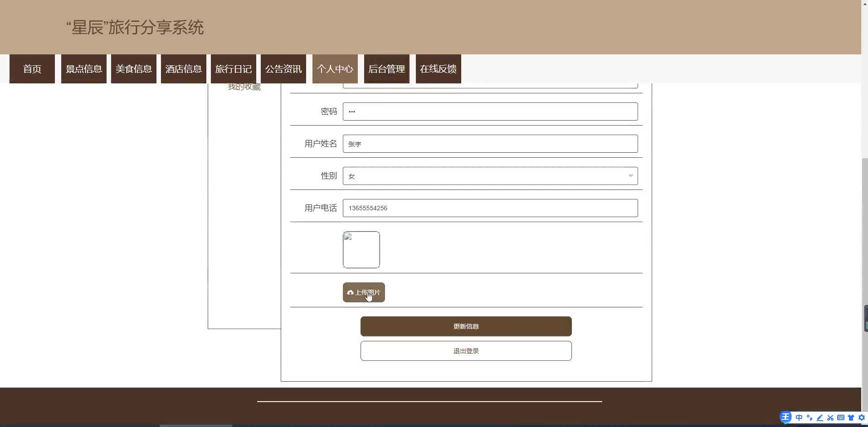Click the 更新信息 button
Viewport: 868px width, 427px height.
(x=466, y=326)
